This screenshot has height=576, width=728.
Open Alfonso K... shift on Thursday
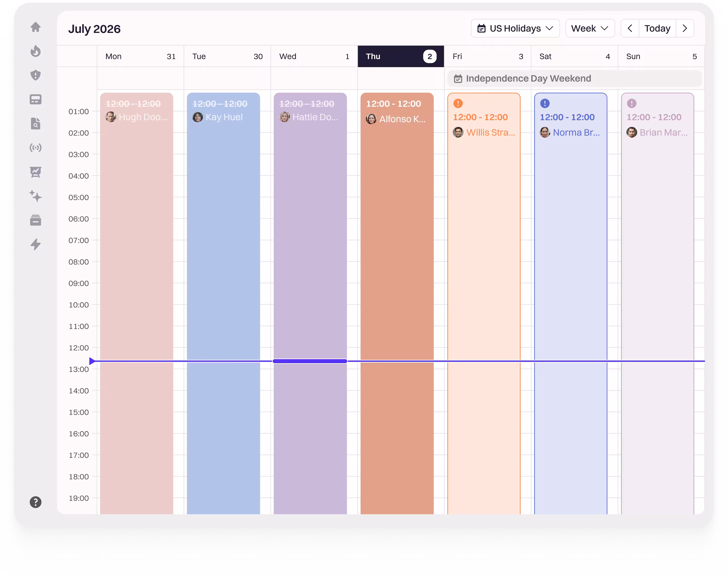pos(397,303)
